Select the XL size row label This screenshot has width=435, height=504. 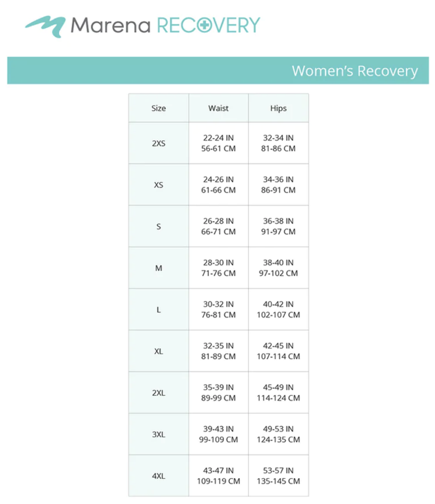(158, 351)
